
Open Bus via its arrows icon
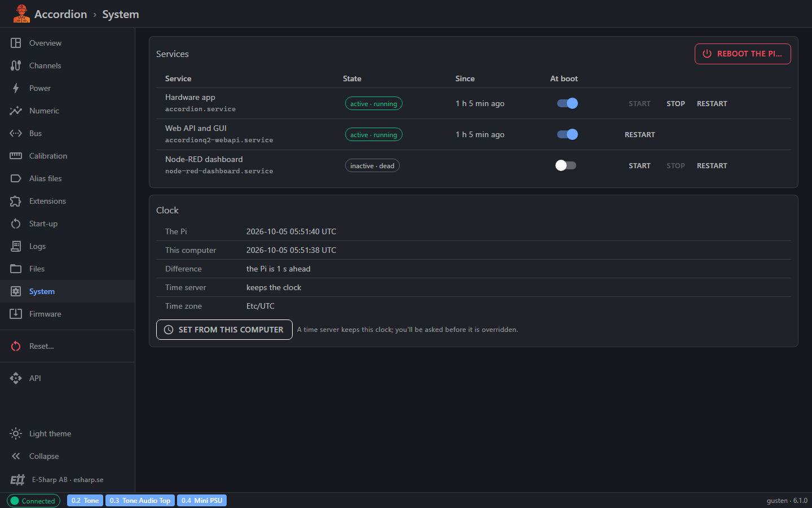click(16, 133)
